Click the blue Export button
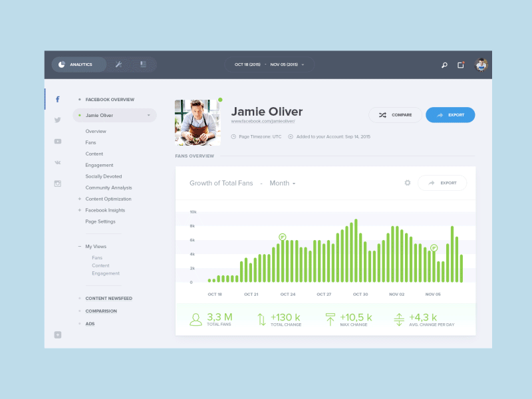Viewport: 532px width, 399px height. (450, 115)
